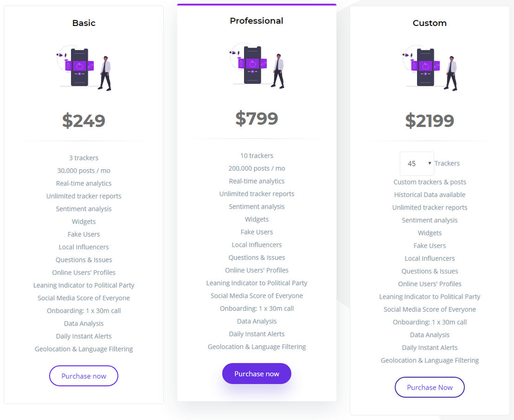Click the Basic plan phone illustration
Image resolution: width=514 pixels, height=420 pixels.
pyautogui.click(x=84, y=68)
